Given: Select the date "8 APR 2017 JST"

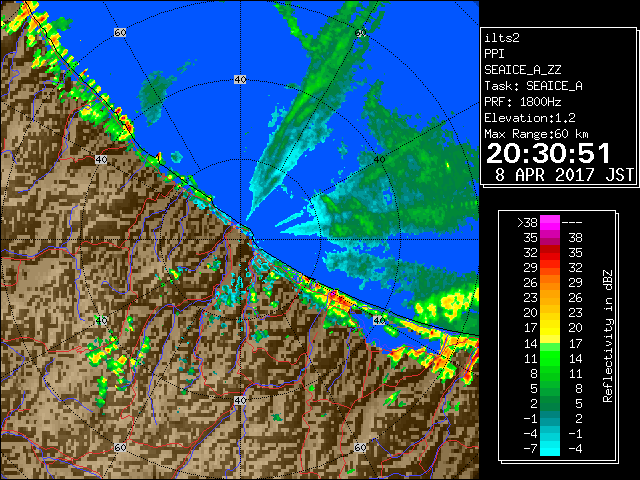Looking at the screenshot, I should pyautogui.click(x=564, y=175).
